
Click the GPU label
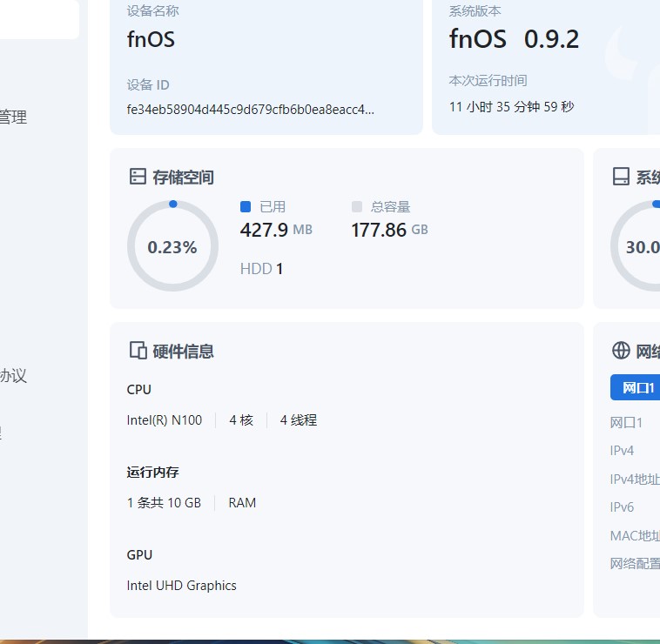pos(139,555)
